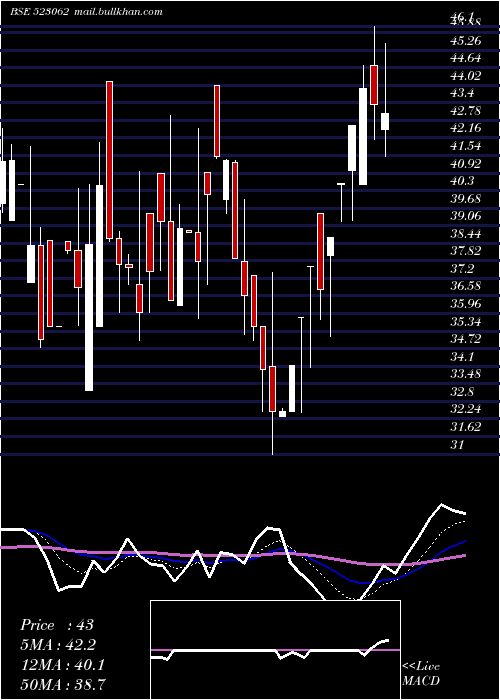Click the 31.62 price axis label

point(466,427)
